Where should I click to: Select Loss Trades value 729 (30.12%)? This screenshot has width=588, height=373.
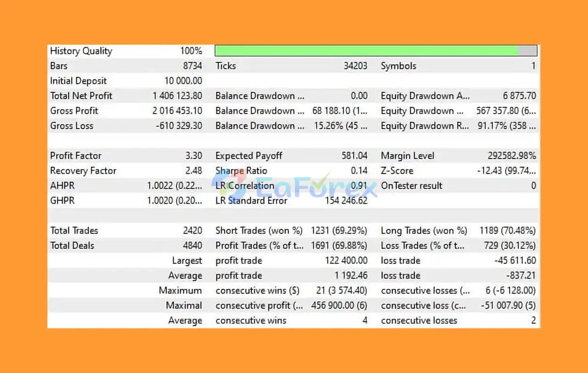click(510, 246)
